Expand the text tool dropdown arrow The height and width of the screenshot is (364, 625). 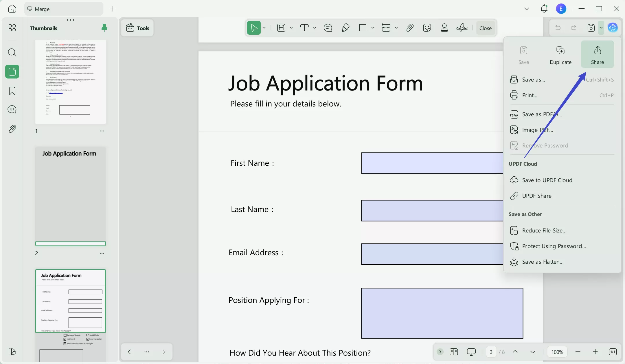[315, 28]
